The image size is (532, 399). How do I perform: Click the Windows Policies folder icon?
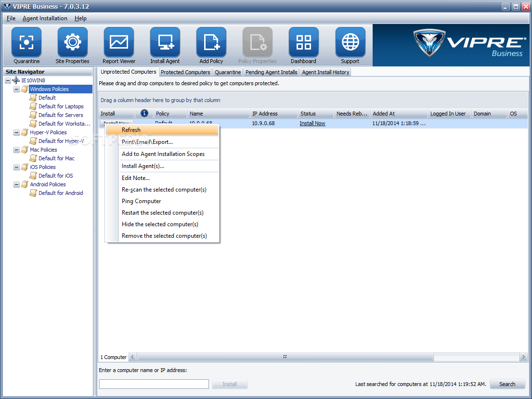(25, 89)
